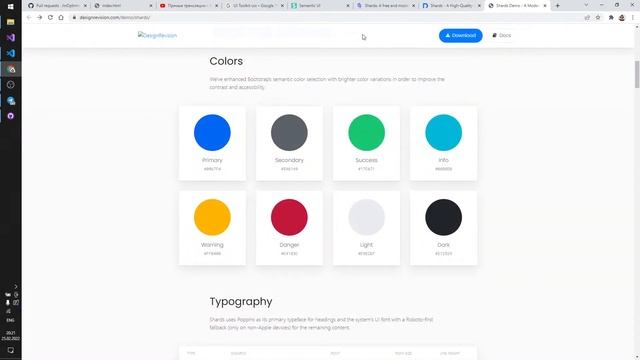Open the taskbar clock and date

pyautogui.click(x=11, y=336)
